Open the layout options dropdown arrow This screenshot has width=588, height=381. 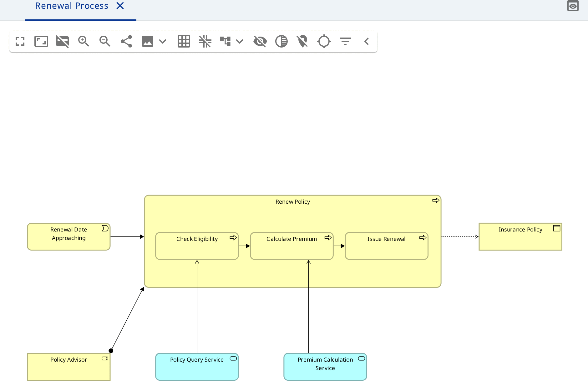pos(240,41)
